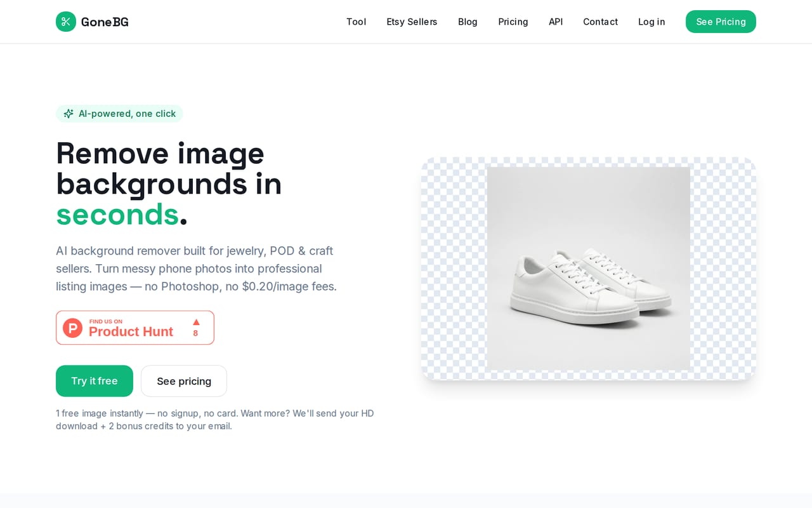This screenshot has height=508, width=812.
Task: Click the AI-powered, one click badge
Action: pyautogui.click(x=119, y=114)
